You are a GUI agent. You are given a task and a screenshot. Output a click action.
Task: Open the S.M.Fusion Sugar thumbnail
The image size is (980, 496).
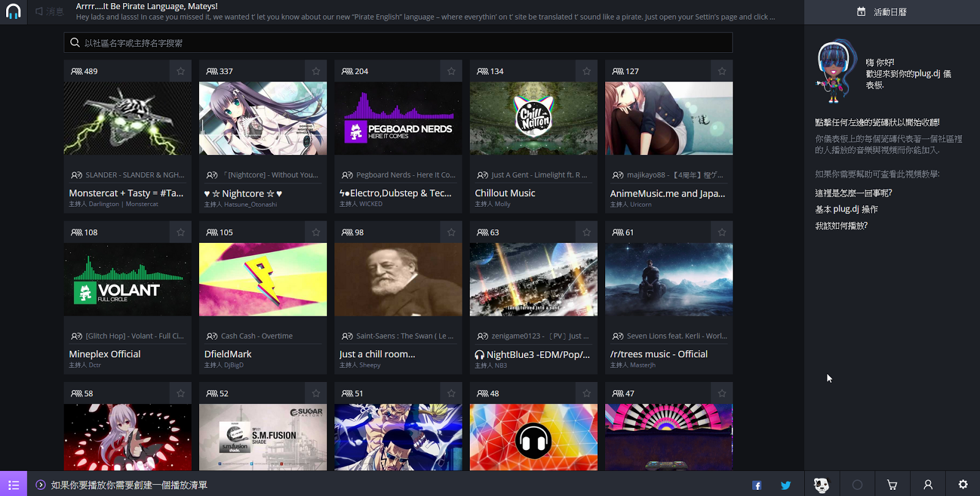263,437
